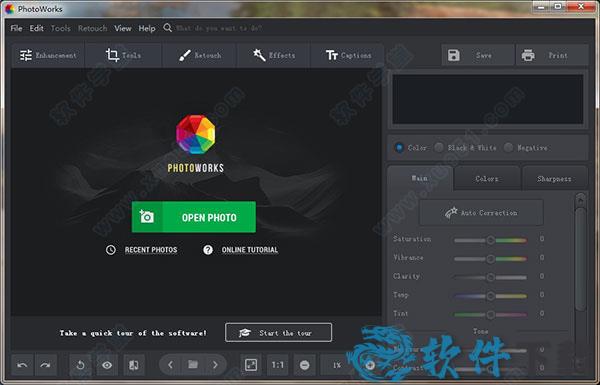Click the green OPEN PHOTO button
The width and height of the screenshot is (600, 385).
coord(194,217)
